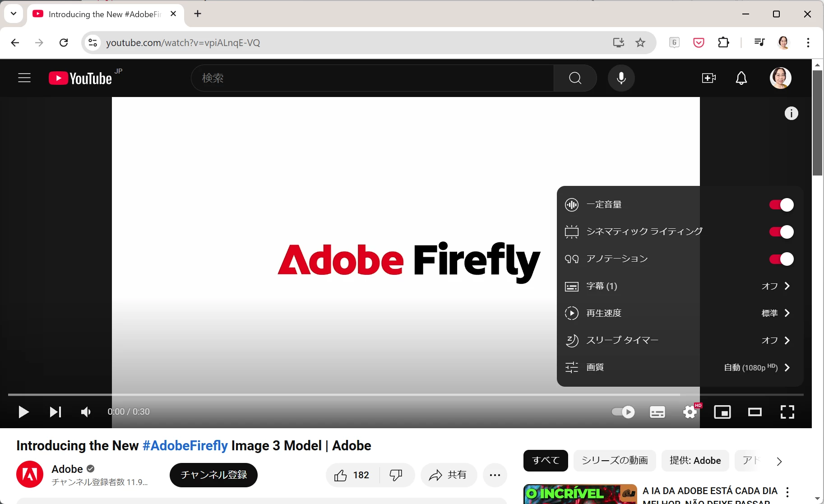
Task: Open the YouTube hamburger guide menu
Action: click(24, 78)
